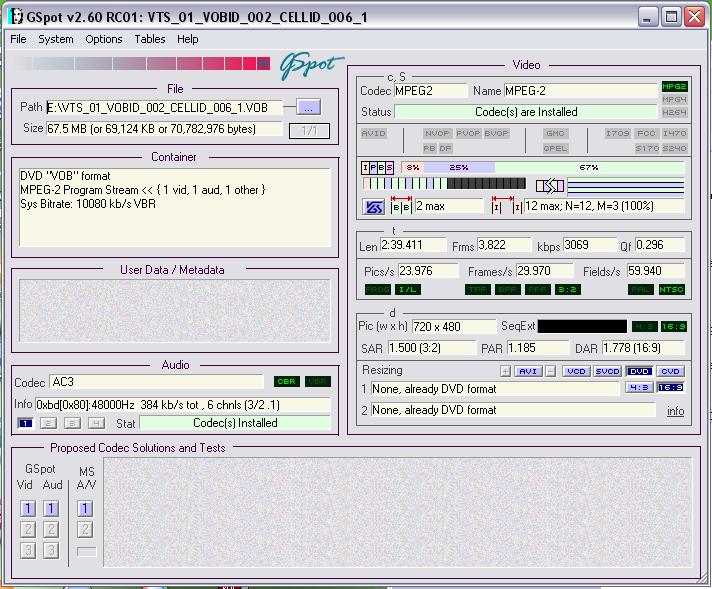Click GSpot Aud test button 1
This screenshot has height=589, width=712.
tap(51, 508)
